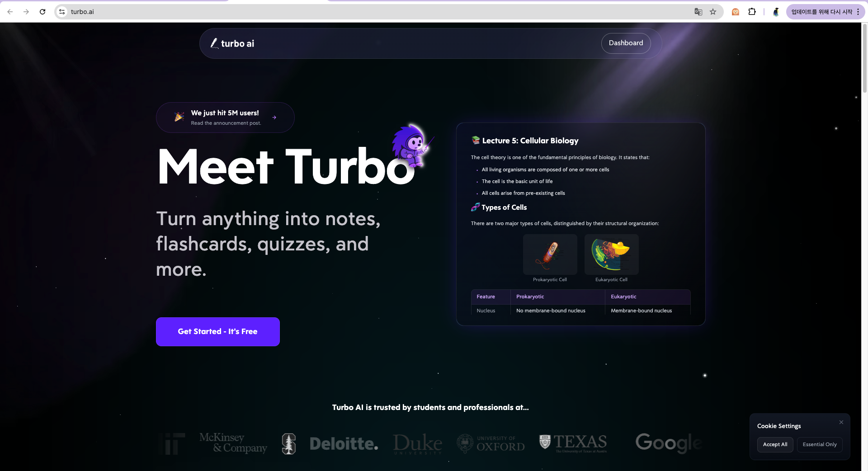Open the browser Extensions puzzle icon
Image resolution: width=868 pixels, height=471 pixels.
click(752, 12)
